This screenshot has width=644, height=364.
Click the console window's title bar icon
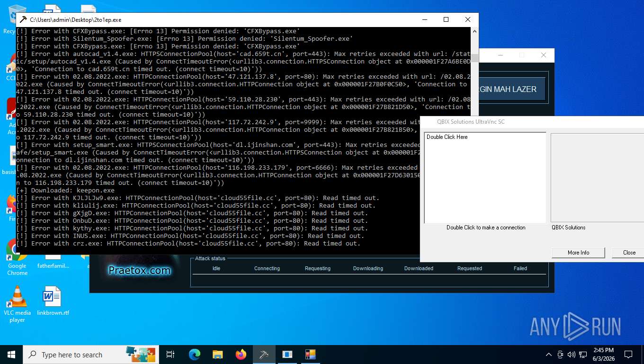point(23,19)
